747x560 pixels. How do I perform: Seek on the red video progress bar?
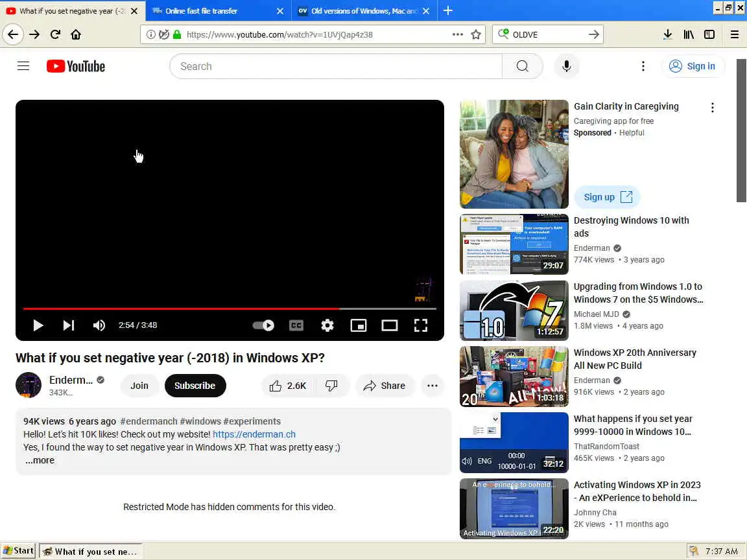click(230, 309)
